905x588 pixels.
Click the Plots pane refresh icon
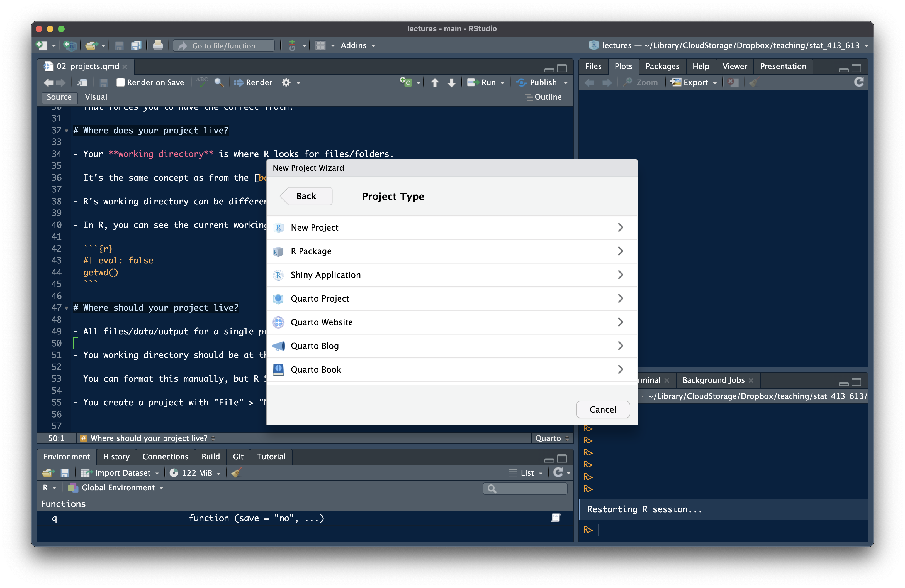tap(859, 82)
